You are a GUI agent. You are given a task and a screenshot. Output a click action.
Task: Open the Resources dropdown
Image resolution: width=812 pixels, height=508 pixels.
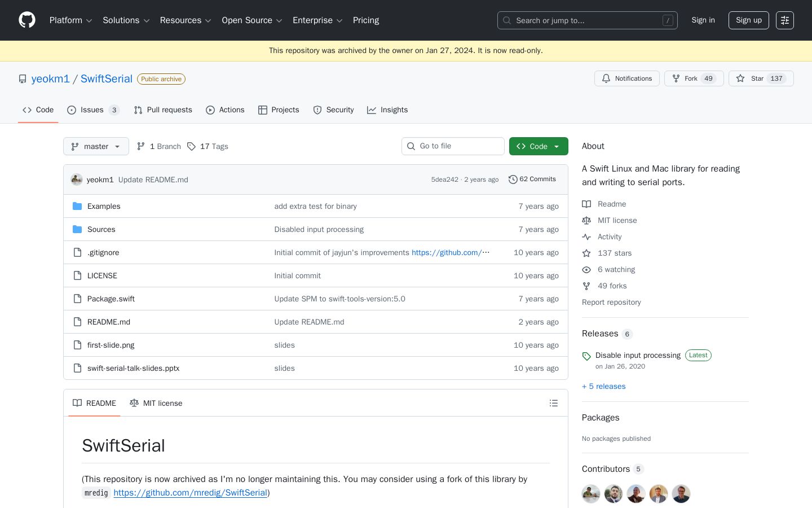click(186, 20)
